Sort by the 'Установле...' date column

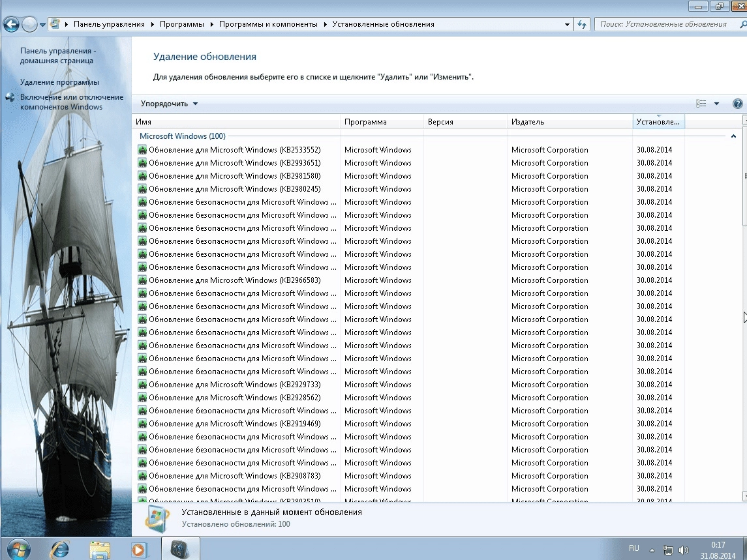coord(659,122)
